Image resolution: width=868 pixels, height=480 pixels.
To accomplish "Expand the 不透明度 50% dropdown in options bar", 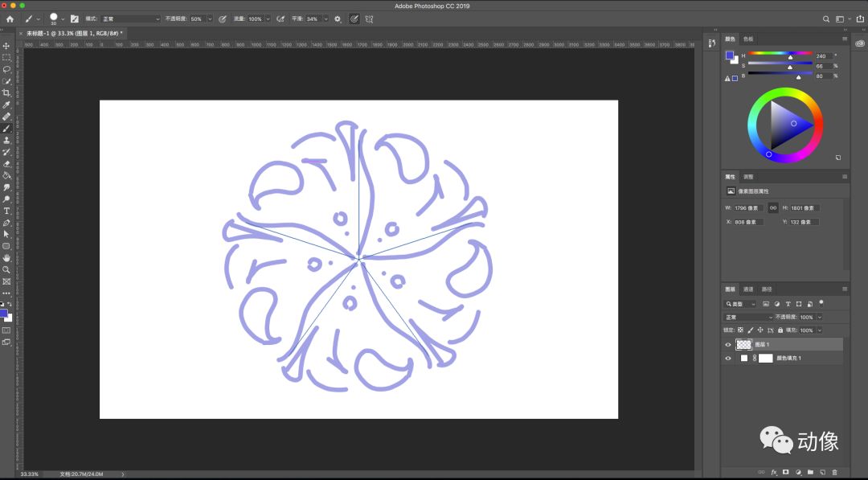I will point(211,18).
